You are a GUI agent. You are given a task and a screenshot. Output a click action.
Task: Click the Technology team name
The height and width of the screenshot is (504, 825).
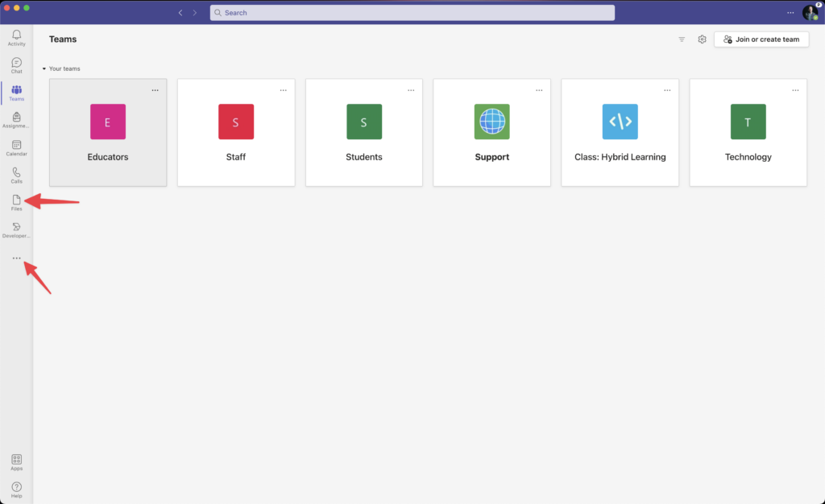[748, 157]
